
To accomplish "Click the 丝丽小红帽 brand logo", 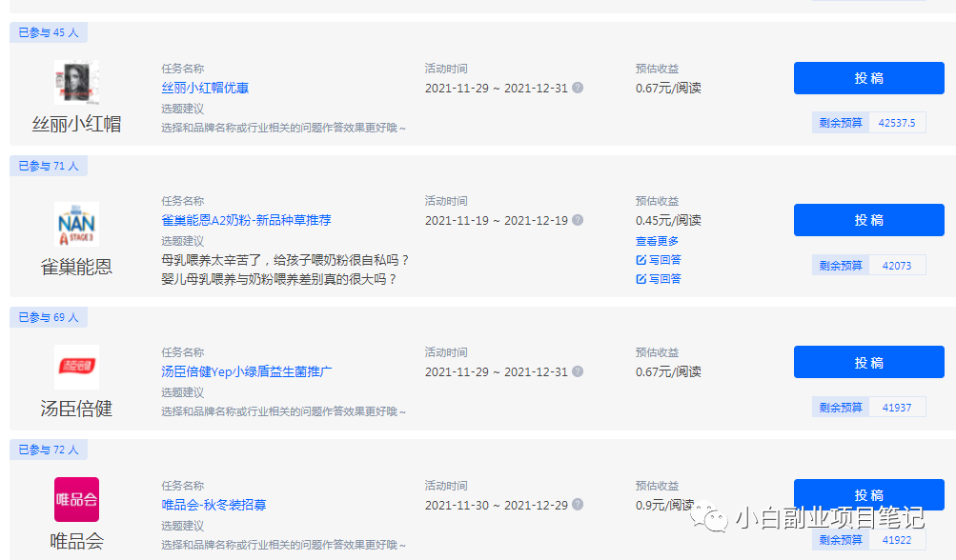I will (76, 83).
